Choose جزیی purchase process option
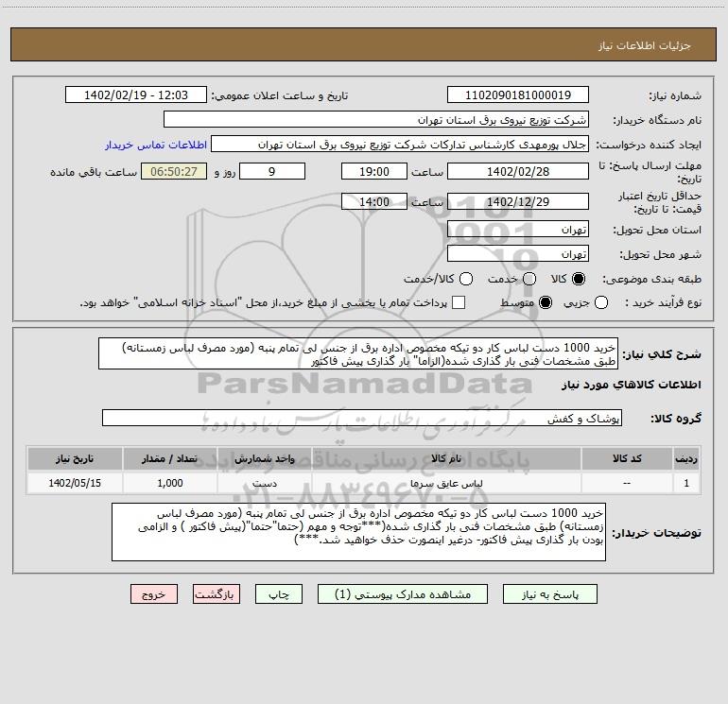Viewport: 728px width, 704px height. 601,302
